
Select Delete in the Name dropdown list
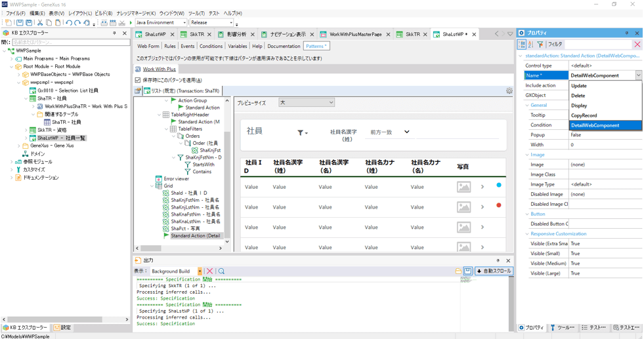point(605,96)
